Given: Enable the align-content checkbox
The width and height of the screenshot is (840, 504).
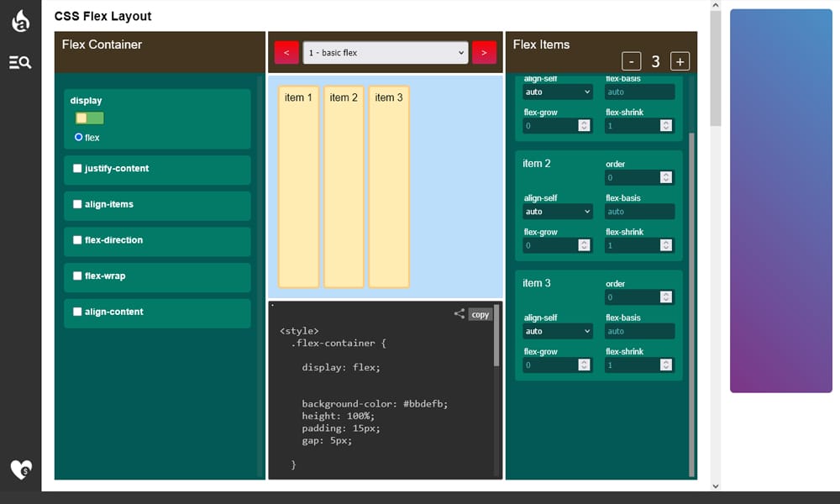Looking at the screenshot, I should pos(77,312).
